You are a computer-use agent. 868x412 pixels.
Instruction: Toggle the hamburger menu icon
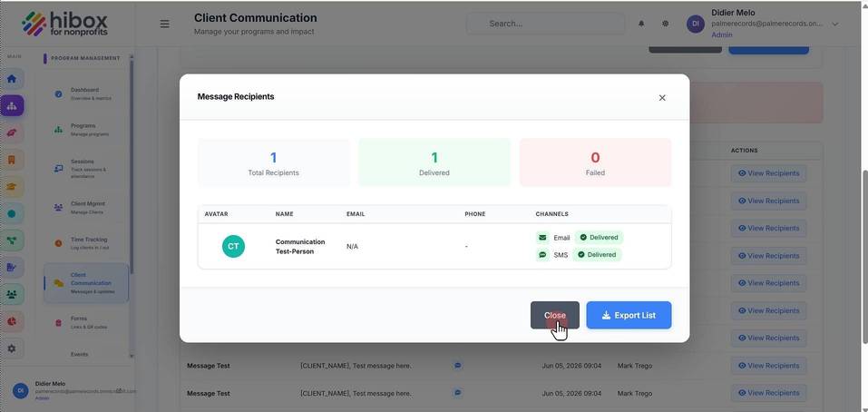point(164,24)
